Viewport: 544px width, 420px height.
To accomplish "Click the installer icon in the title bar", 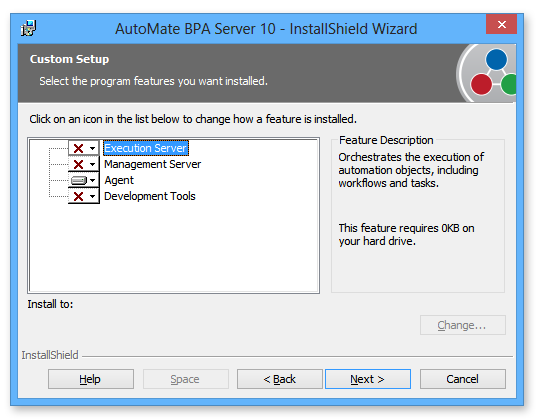I will [28, 28].
